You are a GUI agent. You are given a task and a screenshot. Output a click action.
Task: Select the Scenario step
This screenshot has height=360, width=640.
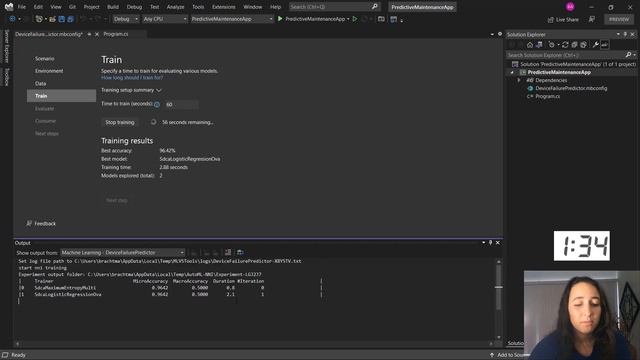[x=44, y=58]
